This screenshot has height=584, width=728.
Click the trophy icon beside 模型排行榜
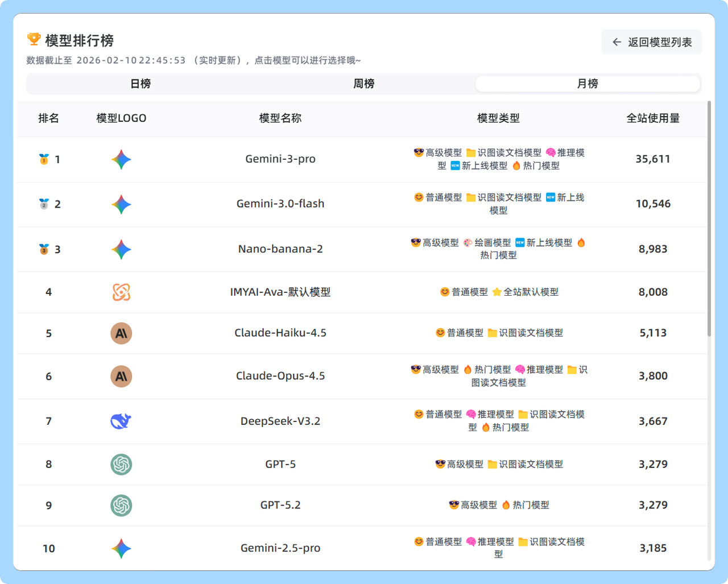[34, 39]
